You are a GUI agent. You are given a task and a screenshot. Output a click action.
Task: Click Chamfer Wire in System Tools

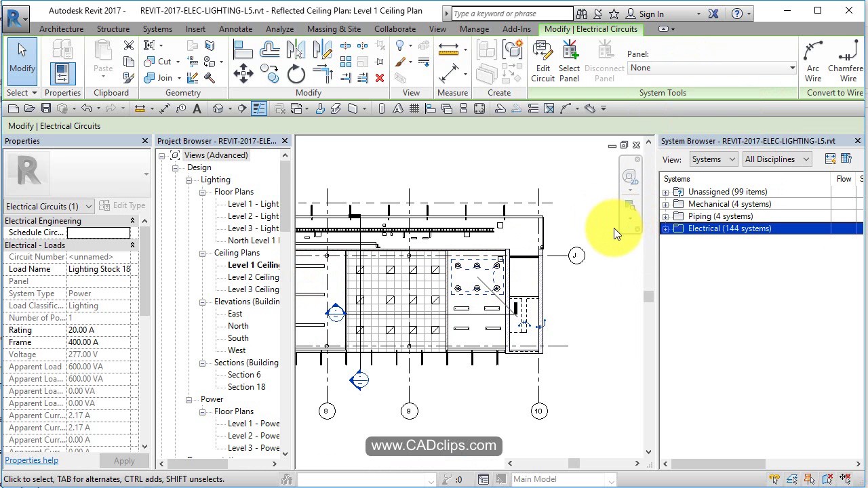pos(846,61)
